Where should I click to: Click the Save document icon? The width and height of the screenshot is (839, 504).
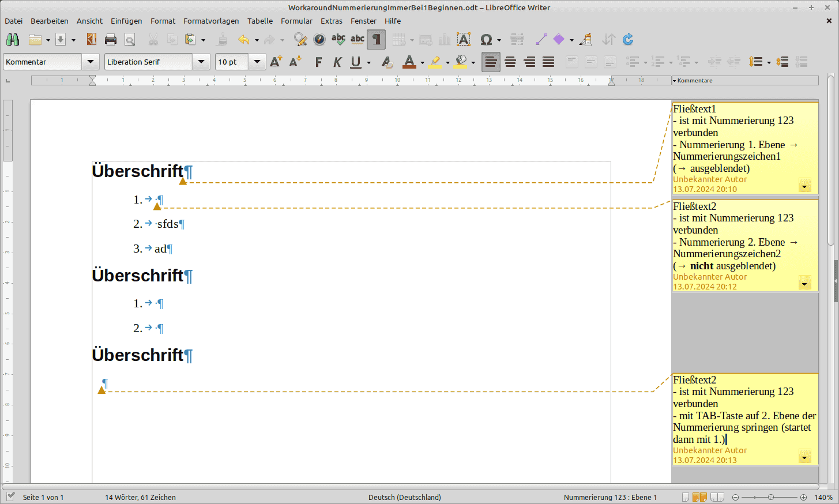[61, 39]
